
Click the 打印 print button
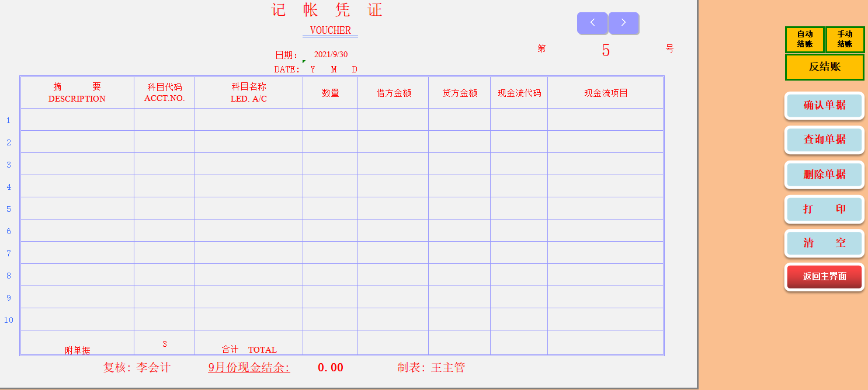coord(824,209)
